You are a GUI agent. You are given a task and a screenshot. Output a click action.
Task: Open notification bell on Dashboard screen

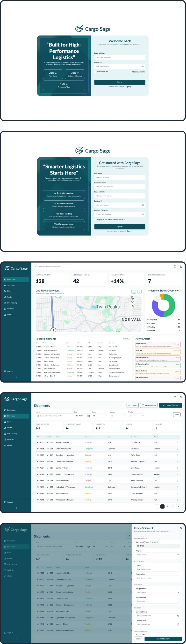(175, 266)
